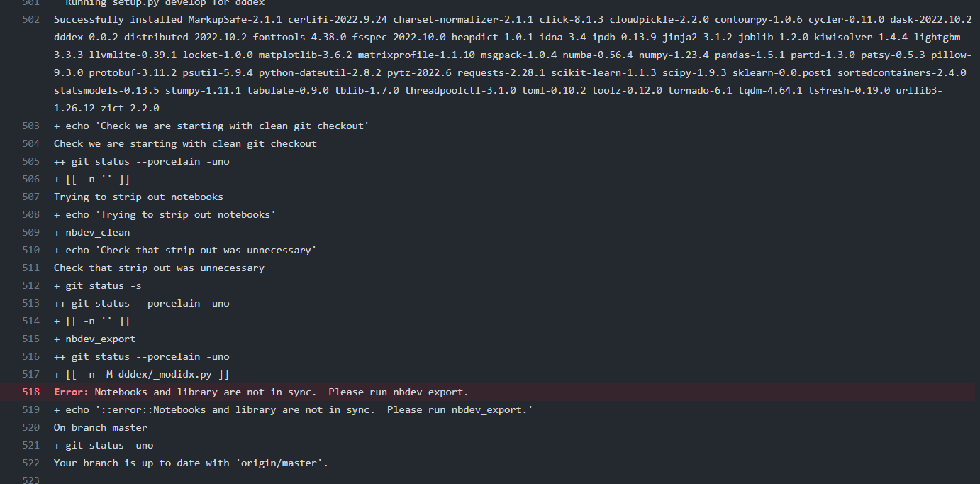Click highlighted error line number 518
The height and width of the screenshot is (484, 980).
coord(30,392)
